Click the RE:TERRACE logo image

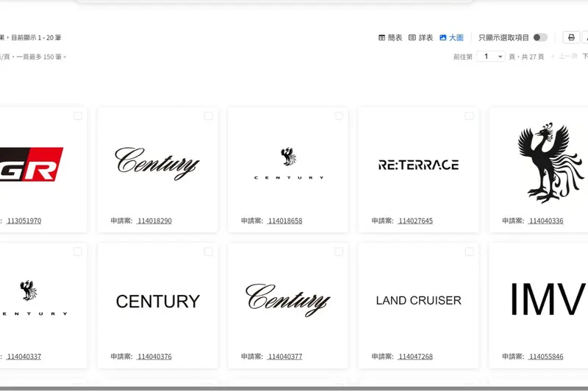coord(418,165)
